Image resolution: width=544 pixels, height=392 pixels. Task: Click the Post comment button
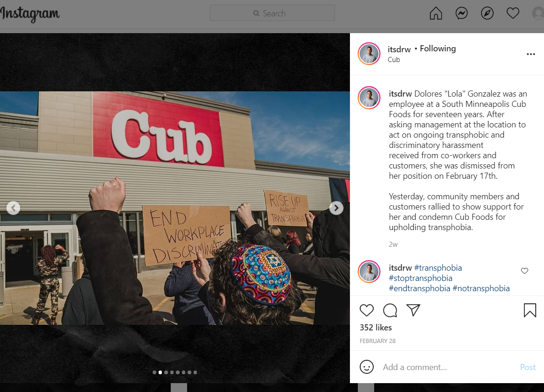(528, 367)
